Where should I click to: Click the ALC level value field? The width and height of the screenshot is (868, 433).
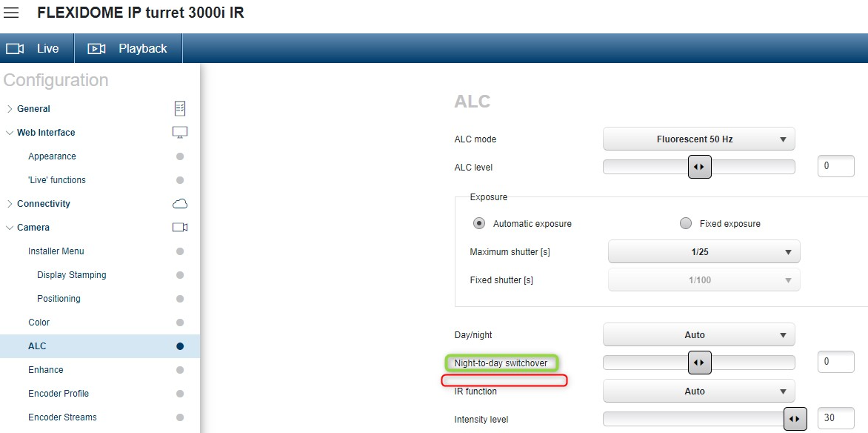836,166
